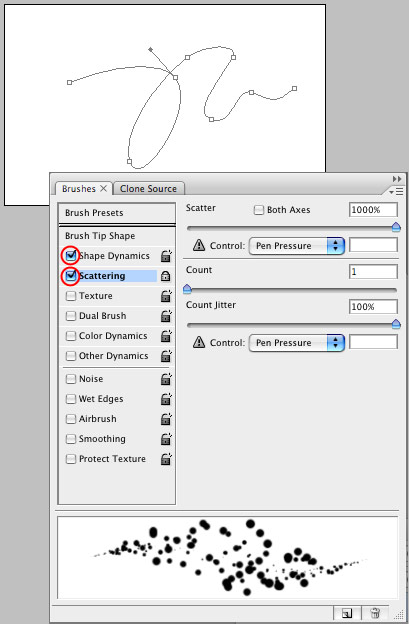Toggle the Noise lock icon

coord(166,379)
